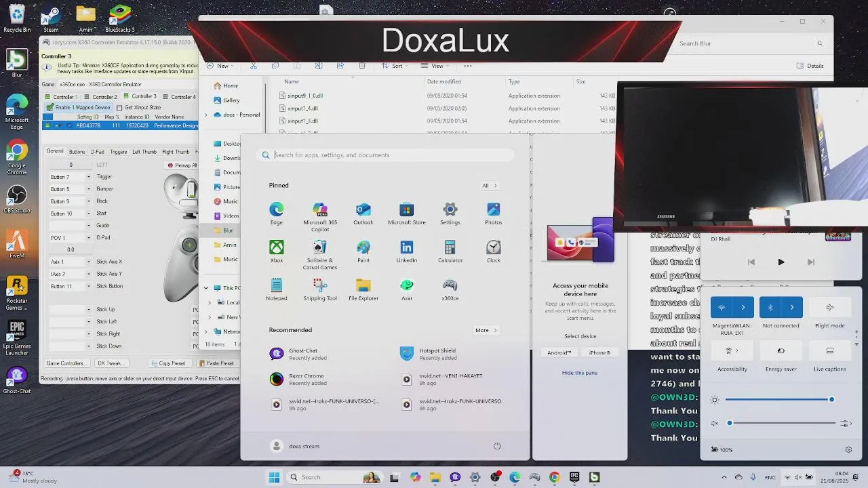Image resolution: width=868 pixels, height=488 pixels.
Task: Open Left Thumb tab in x360ce
Action: tap(144, 152)
